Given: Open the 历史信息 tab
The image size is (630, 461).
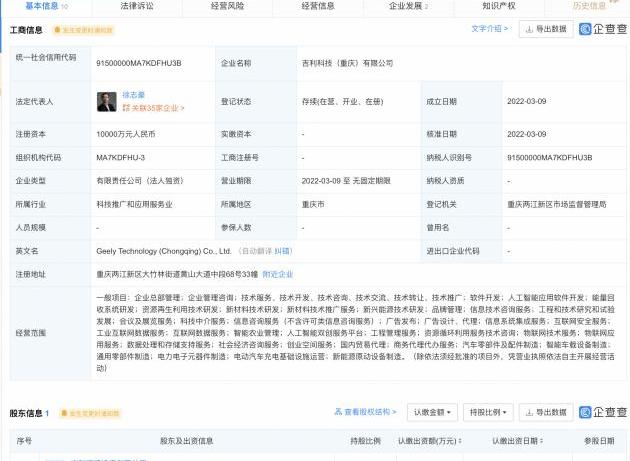Looking at the screenshot, I should coord(589,6).
